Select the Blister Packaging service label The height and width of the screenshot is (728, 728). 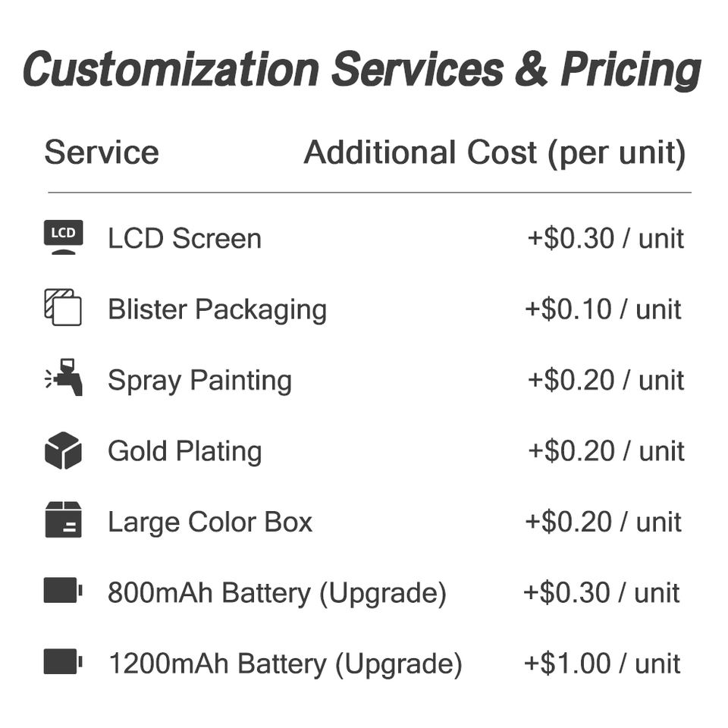click(x=218, y=309)
